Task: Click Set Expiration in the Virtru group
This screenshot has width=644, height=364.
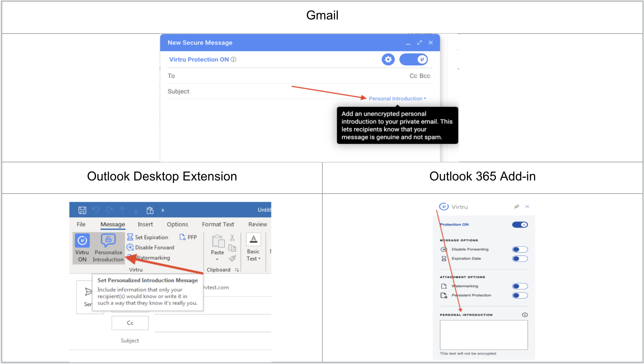Action: 148,237
